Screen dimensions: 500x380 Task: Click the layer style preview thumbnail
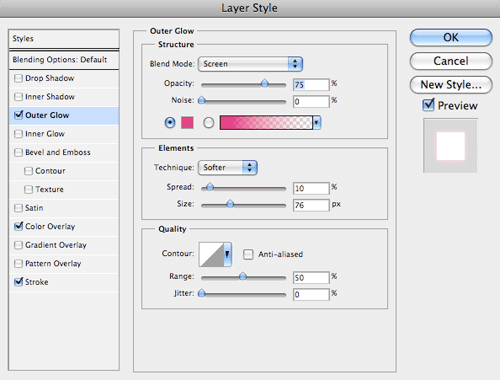click(450, 146)
